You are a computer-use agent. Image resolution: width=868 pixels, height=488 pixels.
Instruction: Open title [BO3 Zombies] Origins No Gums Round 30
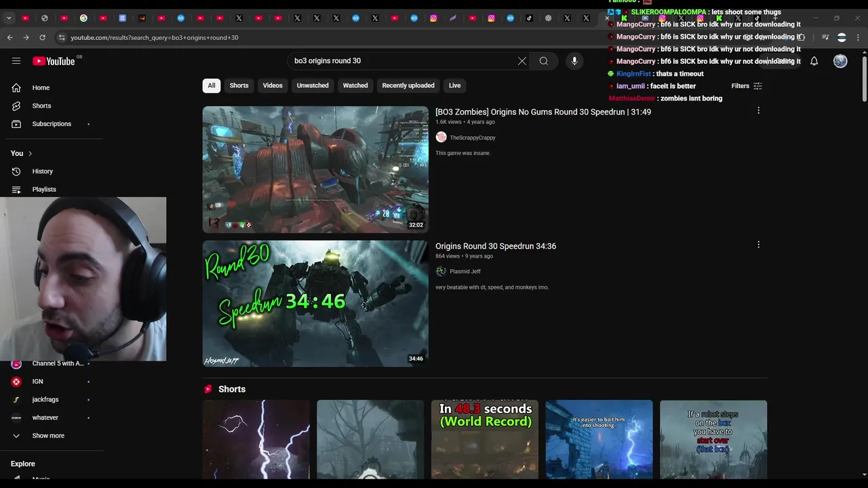click(x=543, y=112)
